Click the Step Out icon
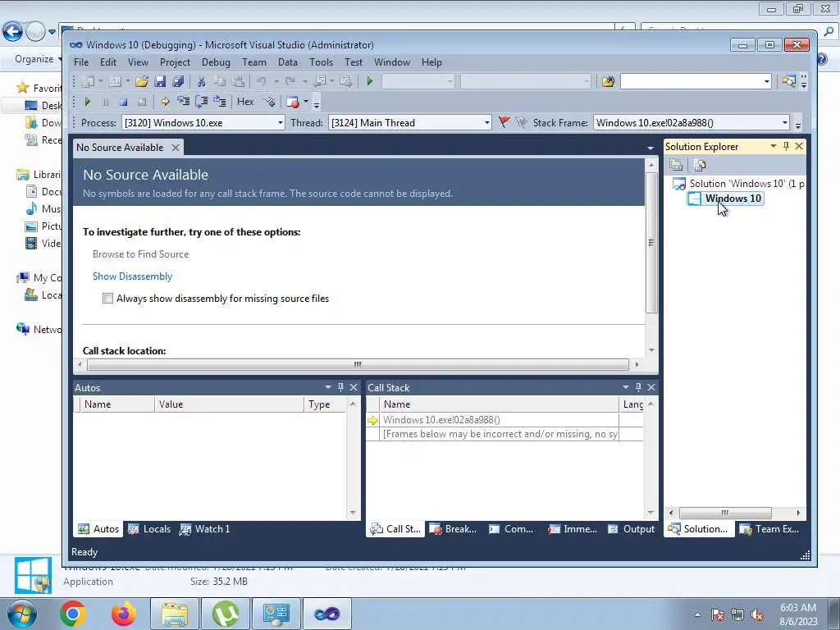840x630 pixels. tap(220, 101)
